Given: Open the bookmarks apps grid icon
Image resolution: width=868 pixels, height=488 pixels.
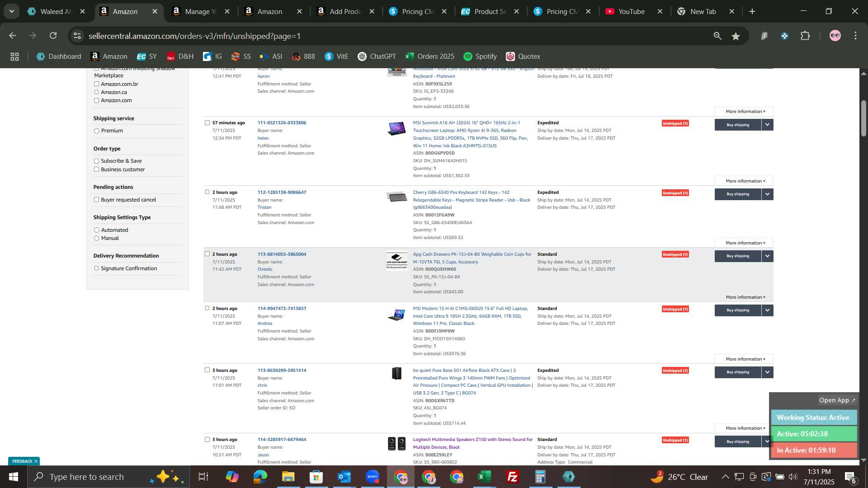Looking at the screenshot, I should coord(14,56).
